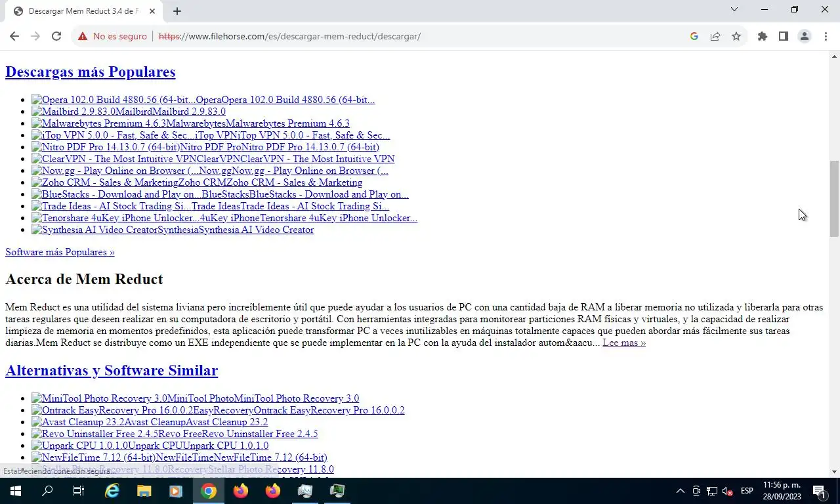Go back to the previous page
The height and width of the screenshot is (504, 840).
14,36
